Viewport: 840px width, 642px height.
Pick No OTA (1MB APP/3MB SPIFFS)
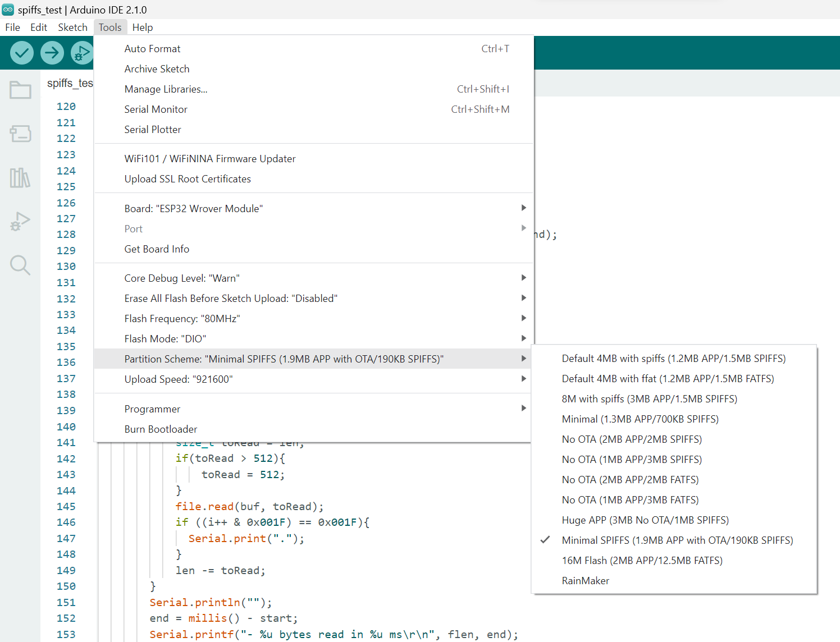click(674, 460)
